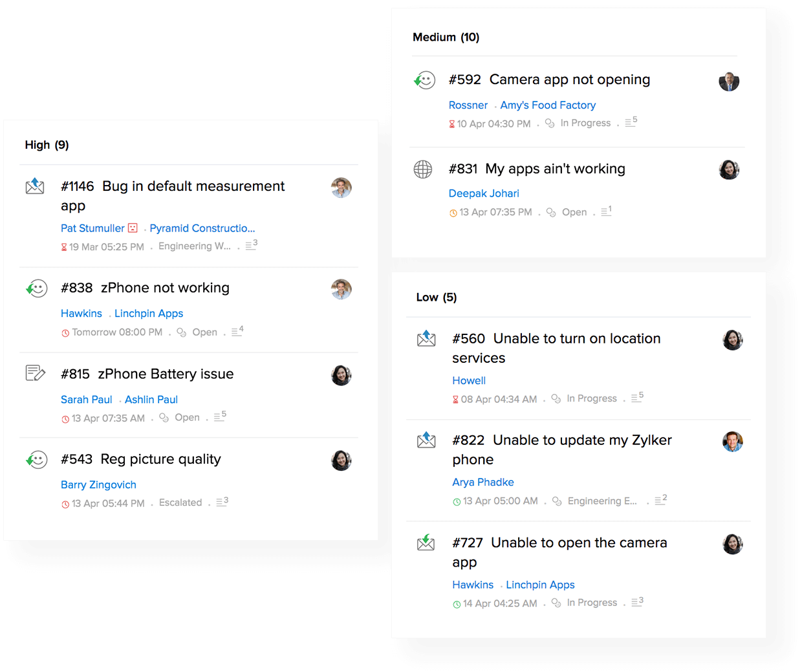Click the Escalated status on ticket #543
This screenshot has width=802, height=672.
point(180,503)
